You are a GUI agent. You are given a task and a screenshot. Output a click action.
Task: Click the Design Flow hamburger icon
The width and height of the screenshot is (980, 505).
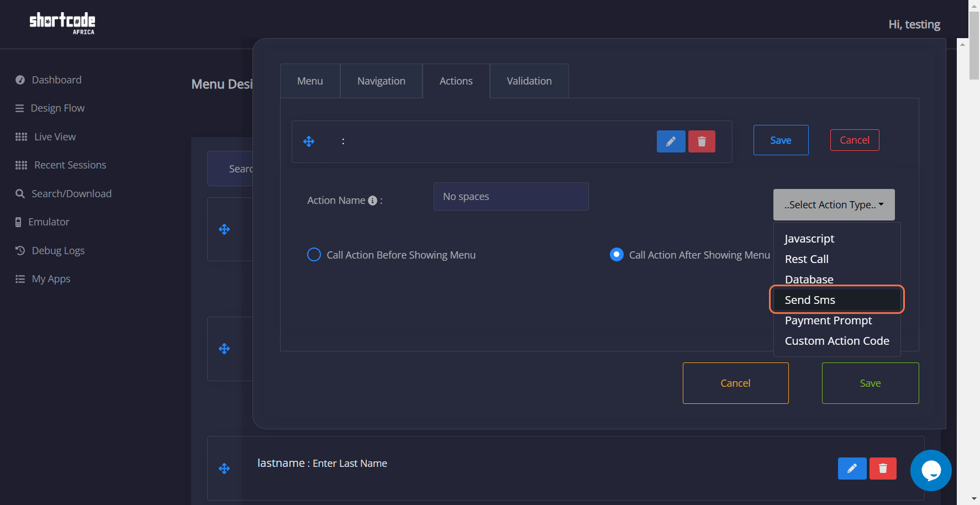point(19,108)
